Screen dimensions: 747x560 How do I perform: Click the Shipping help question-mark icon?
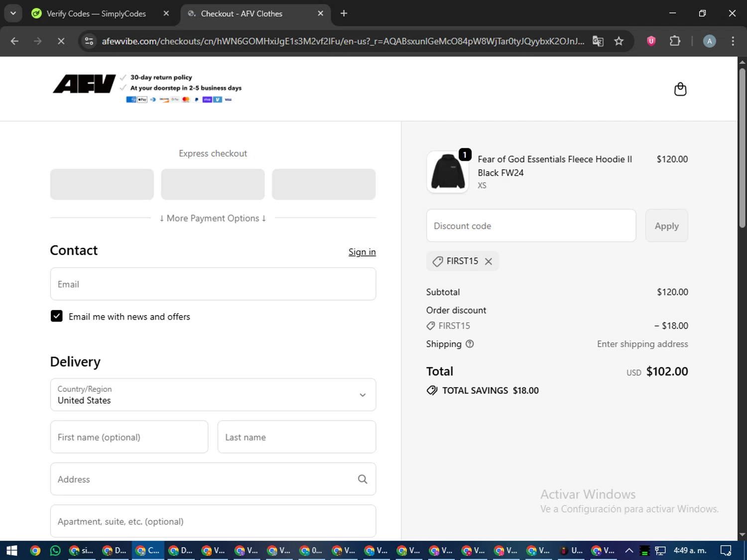[470, 344]
